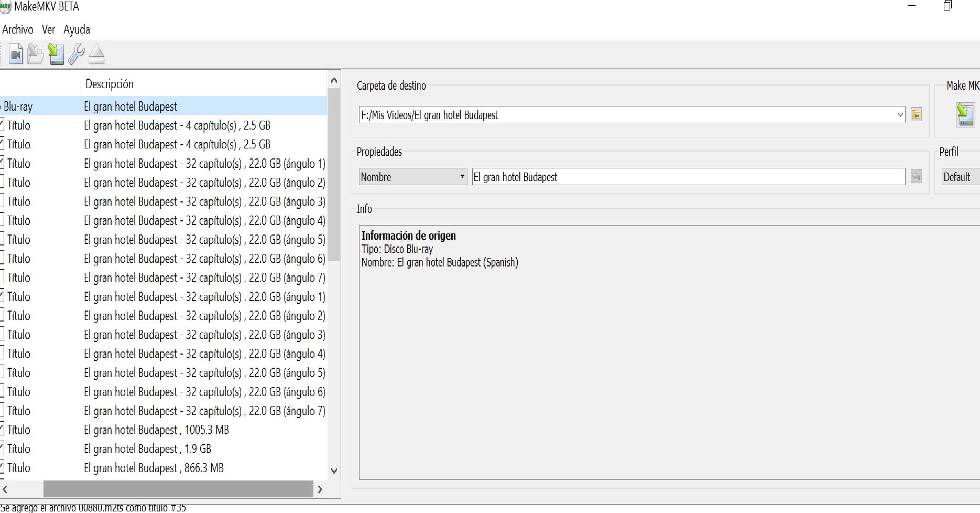This screenshot has height=513, width=980.
Task: Select the title row sized 866.3 MB
Action: pos(164,467)
